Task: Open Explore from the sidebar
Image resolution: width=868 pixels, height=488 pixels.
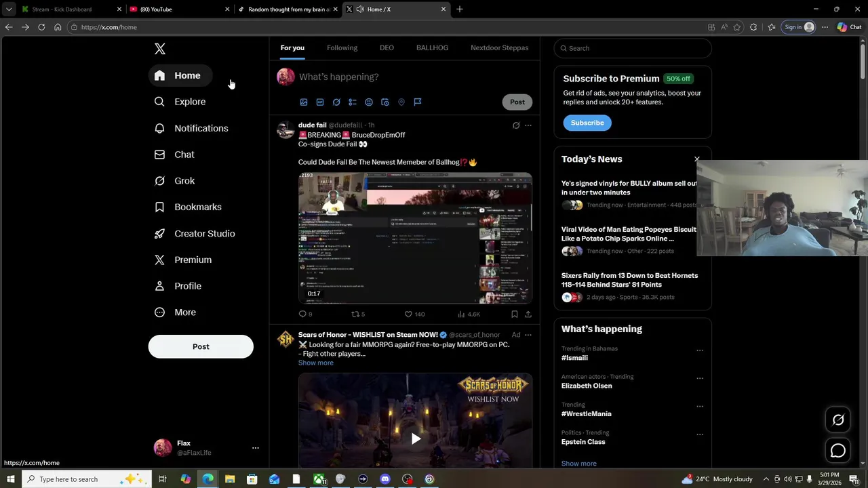Action: (180, 102)
